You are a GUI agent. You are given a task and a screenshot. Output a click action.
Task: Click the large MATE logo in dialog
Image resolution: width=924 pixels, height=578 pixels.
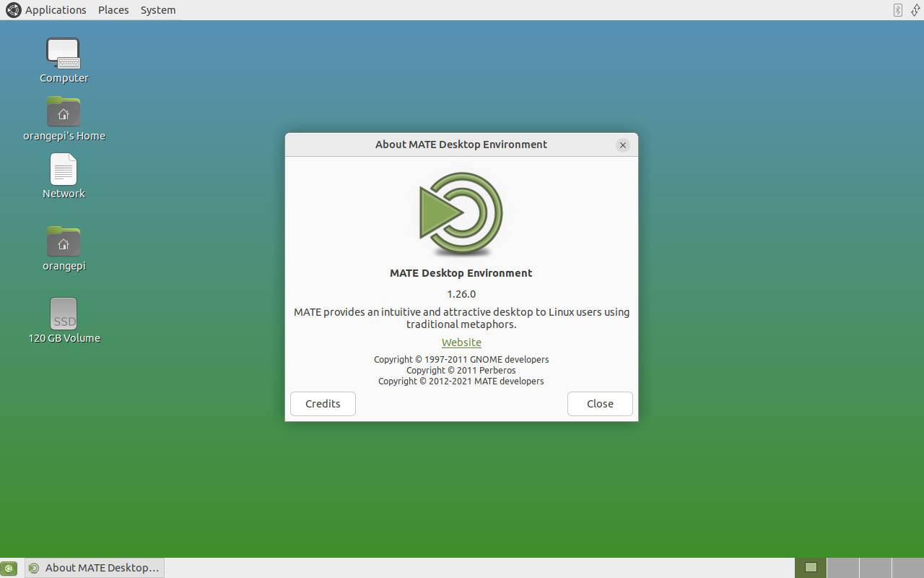click(461, 215)
